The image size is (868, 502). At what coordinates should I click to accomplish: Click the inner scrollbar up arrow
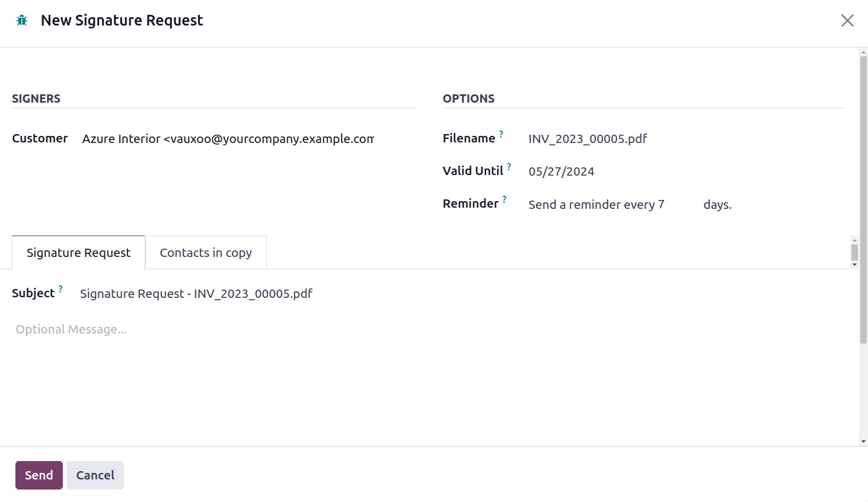854,240
